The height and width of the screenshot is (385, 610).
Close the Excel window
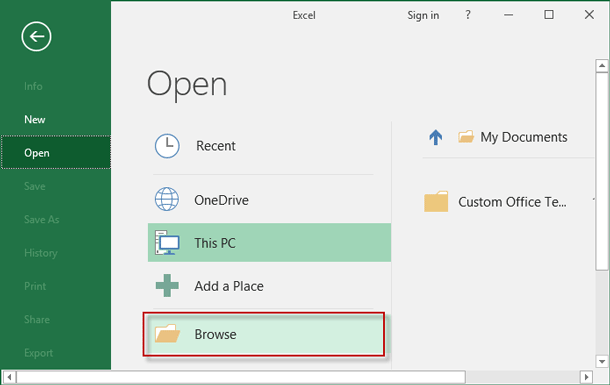tap(589, 15)
